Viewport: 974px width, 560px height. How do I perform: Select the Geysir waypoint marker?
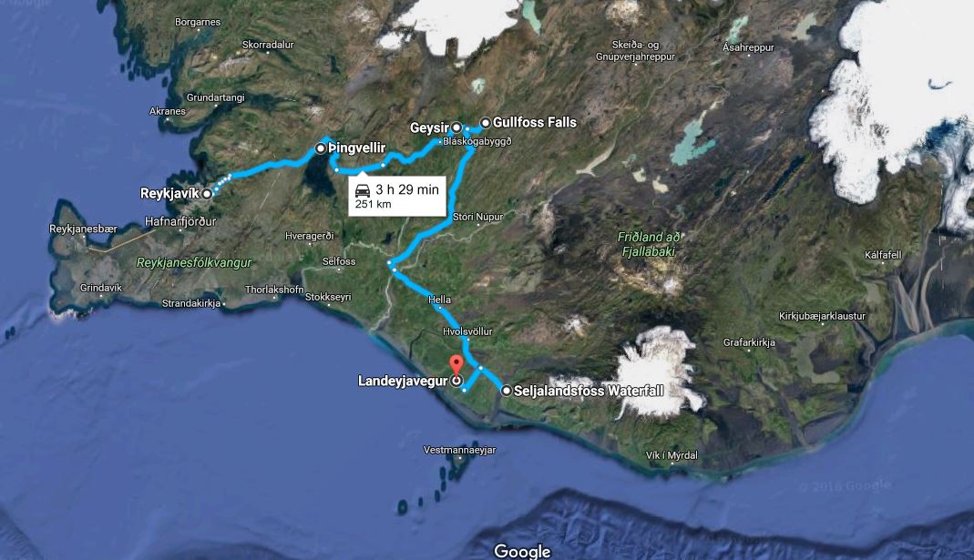pos(456,127)
